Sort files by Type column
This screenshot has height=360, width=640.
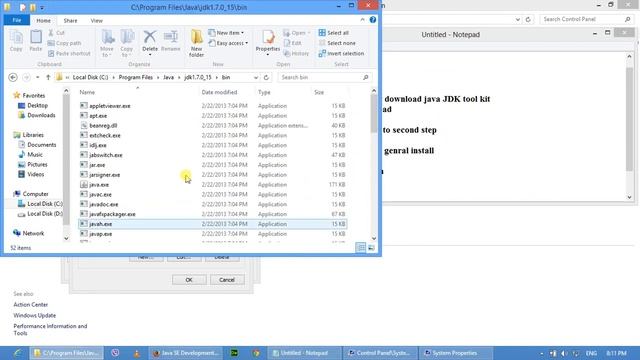tap(264, 92)
